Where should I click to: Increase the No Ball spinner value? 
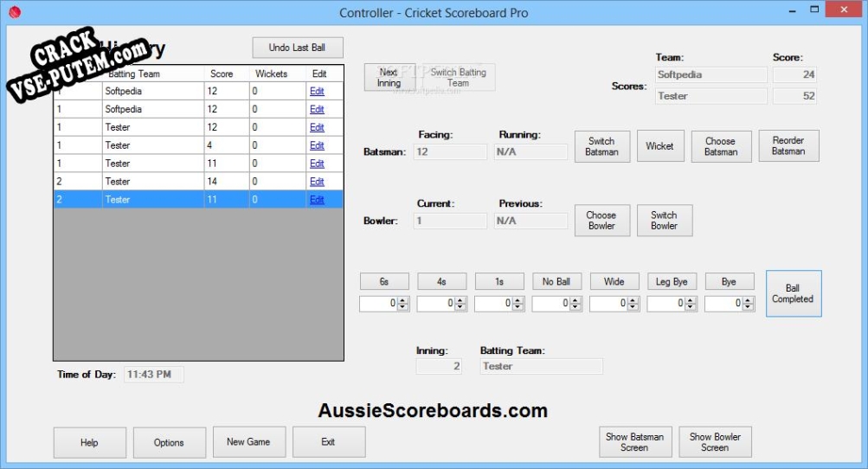pos(575,300)
